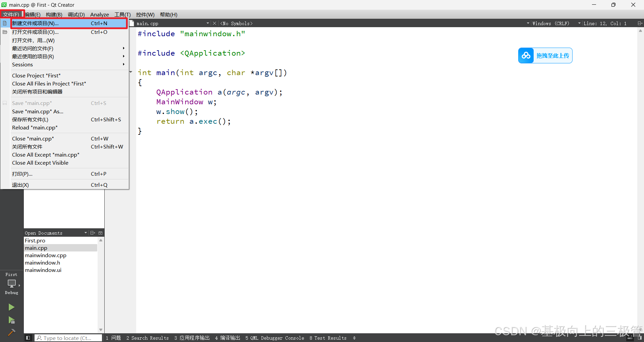Open the 构建(B) menu
Image resolution: width=644 pixels, height=342 pixels.
point(54,14)
